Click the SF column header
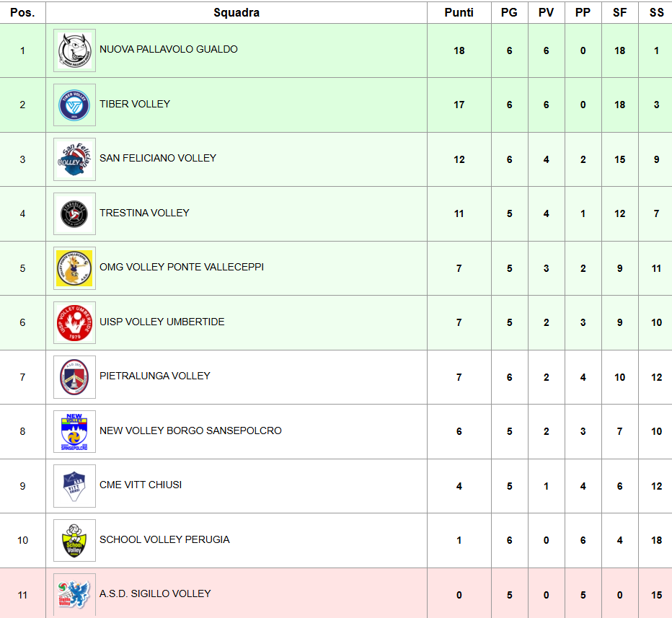672x618 pixels. (x=620, y=12)
